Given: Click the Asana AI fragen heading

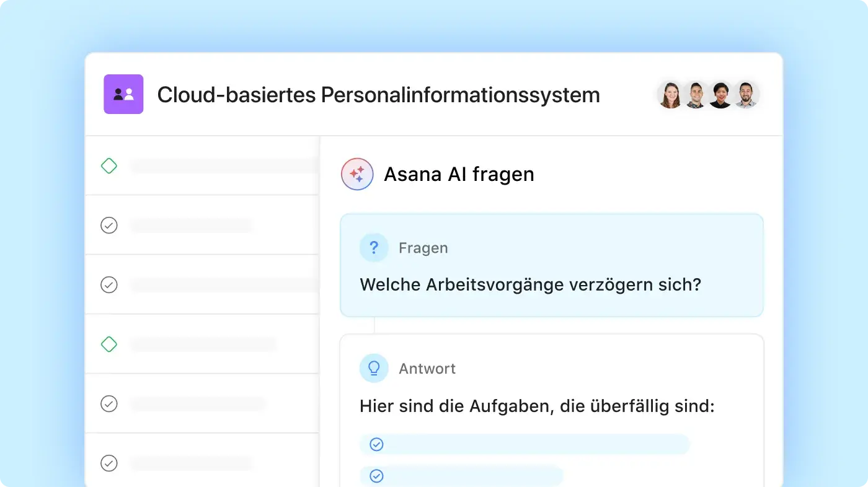Looking at the screenshot, I should pyautogui.click(x=459, y=174).
